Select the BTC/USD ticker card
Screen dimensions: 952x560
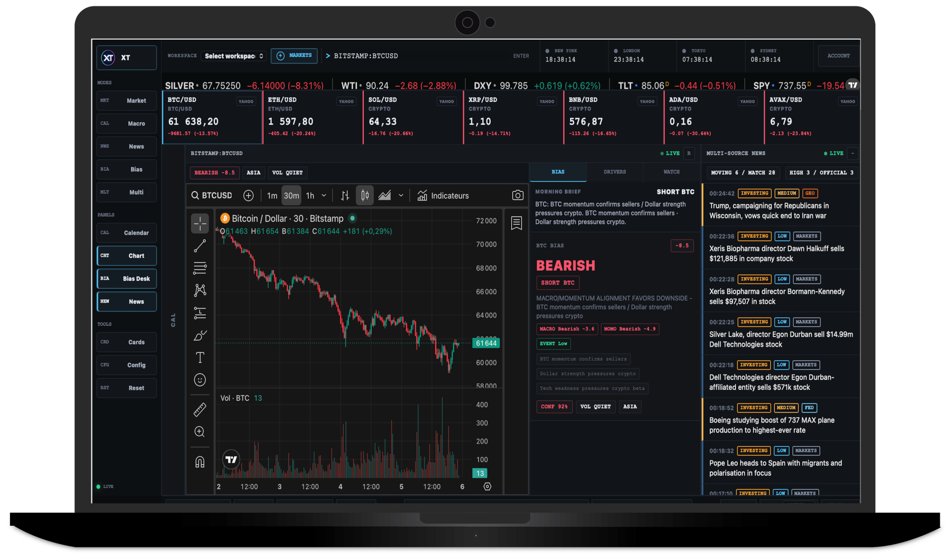point(212,117)
